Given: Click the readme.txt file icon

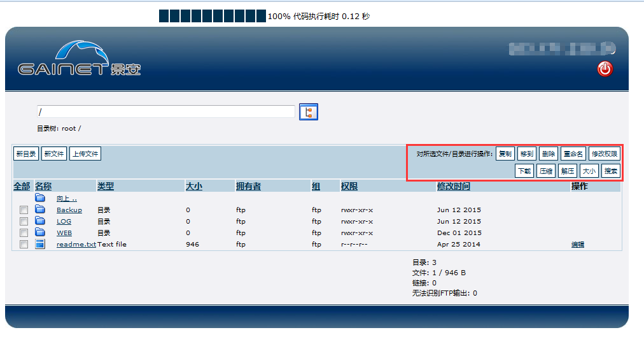Looking at the screenshot, I should (x=40, y=244).
